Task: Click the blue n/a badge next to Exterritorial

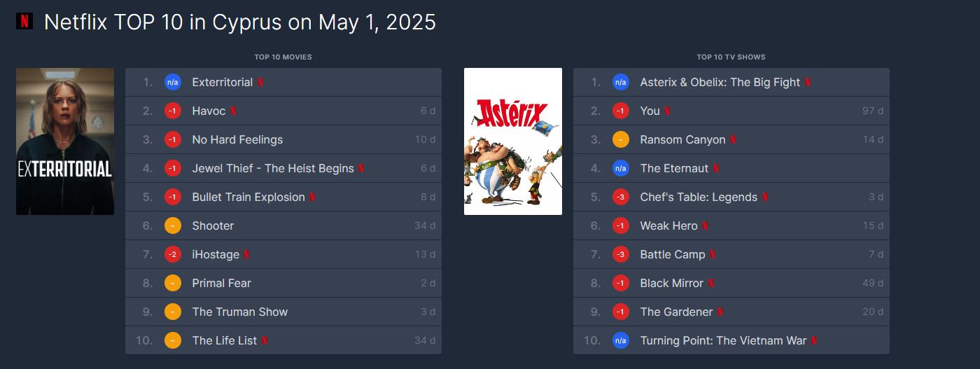Action: 173,82
